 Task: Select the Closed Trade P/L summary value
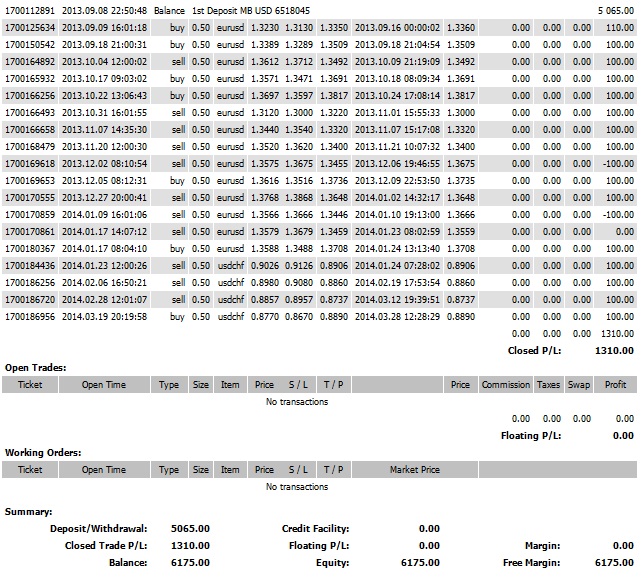190,546
